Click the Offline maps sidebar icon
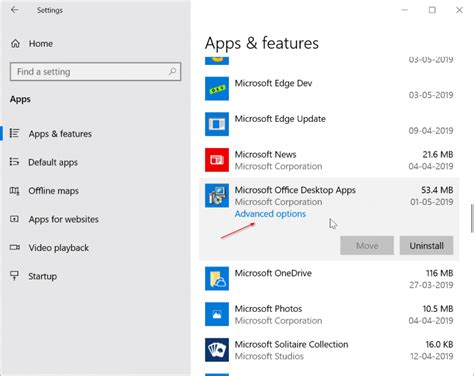 (14, 191)
